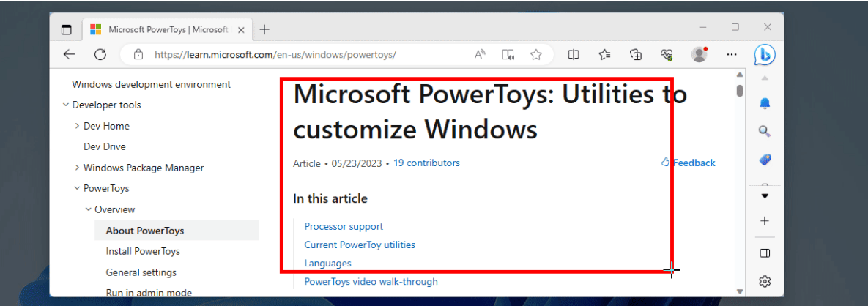Click the Feedback link
Image resolution: width=868 pixels, height=306 pixels.
pos(688,163)
